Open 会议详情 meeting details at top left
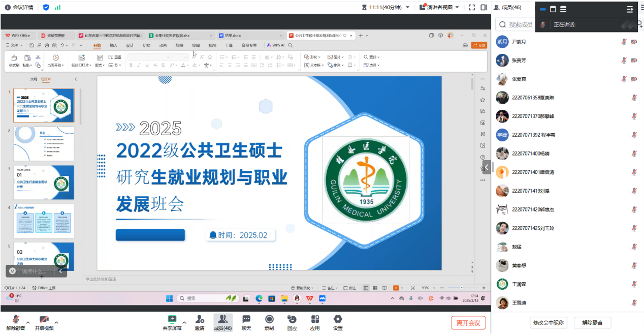 19,7
